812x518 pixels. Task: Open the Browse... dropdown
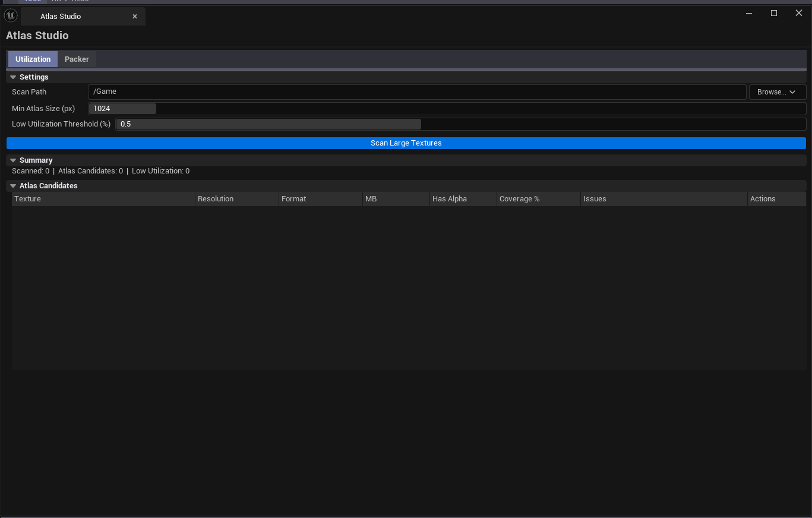coord(777,92)
